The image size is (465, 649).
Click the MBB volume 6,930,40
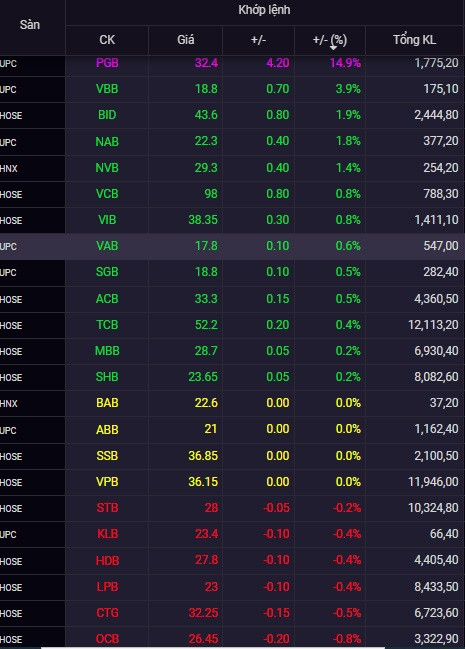click(x=436, y=351)
